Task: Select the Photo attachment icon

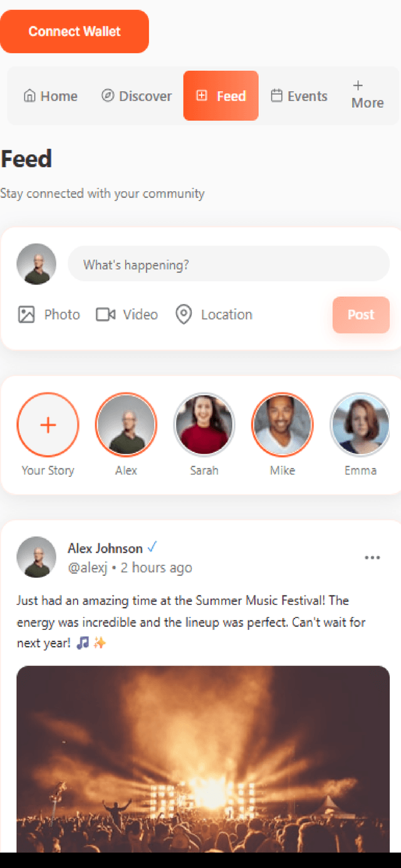Action: click(26, 315)
